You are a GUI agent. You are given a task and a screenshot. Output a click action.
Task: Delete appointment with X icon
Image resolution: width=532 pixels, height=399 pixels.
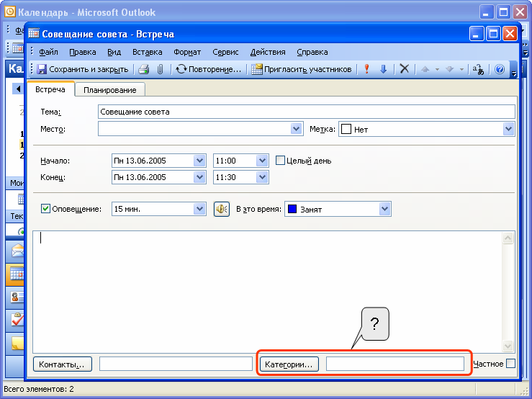tap(404, 69)
